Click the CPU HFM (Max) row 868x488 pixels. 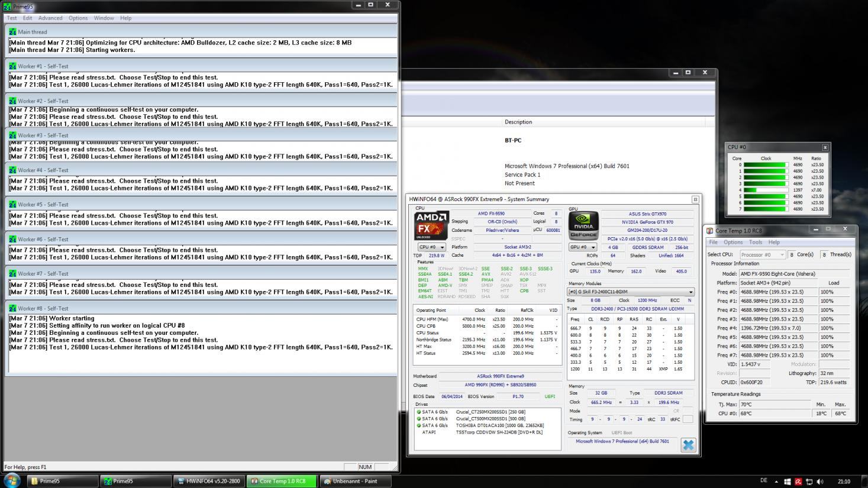click(487, 319)
